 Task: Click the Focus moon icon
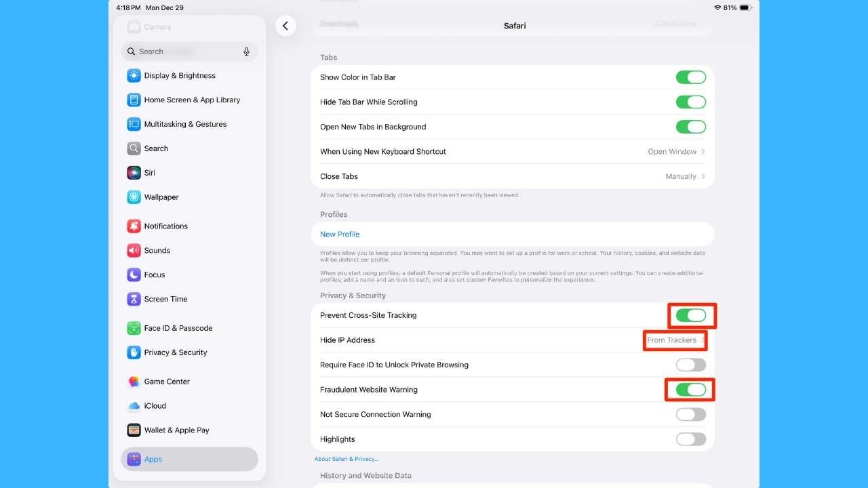pyautogui.click(x=134, y=275)
